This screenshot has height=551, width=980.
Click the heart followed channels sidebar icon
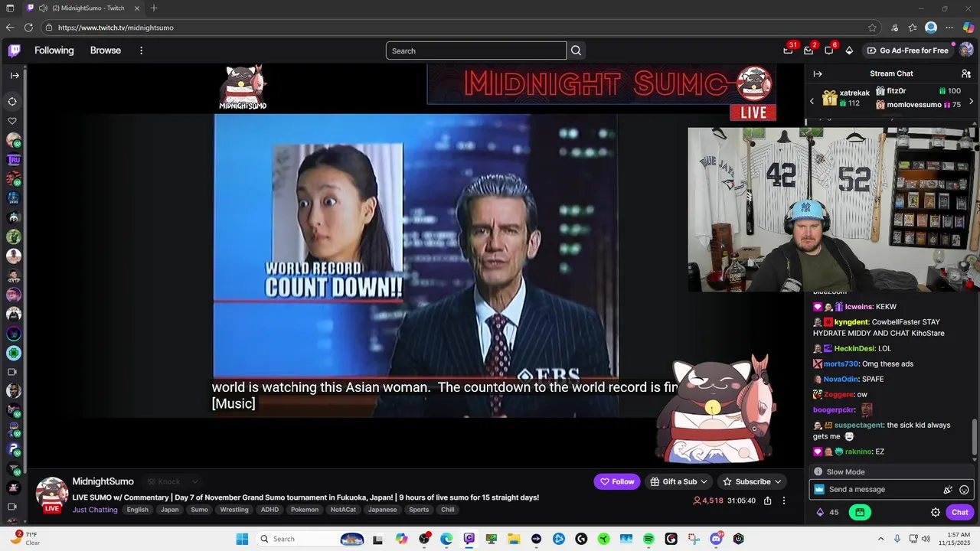click(x=12, y=121)
